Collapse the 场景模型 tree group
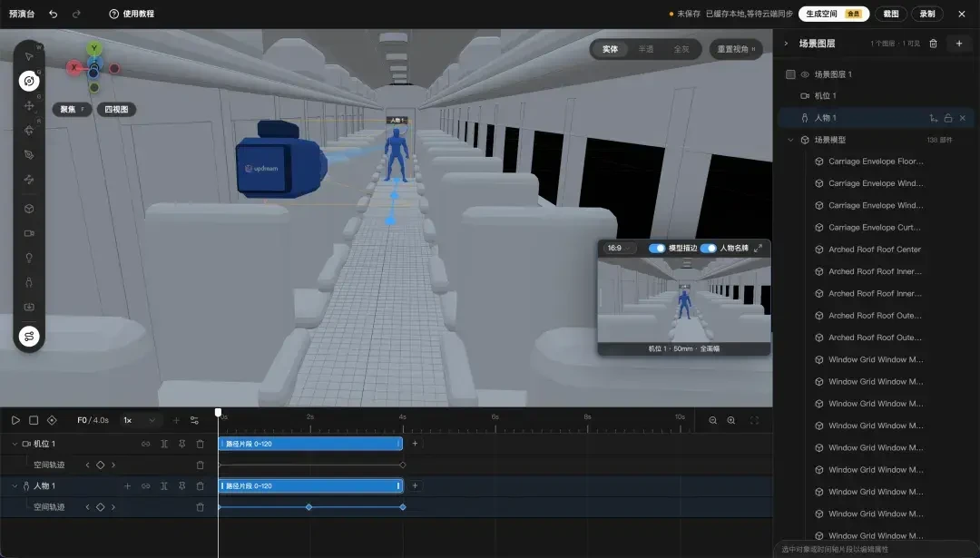This screenshot has width=980, height=558. 790,140
